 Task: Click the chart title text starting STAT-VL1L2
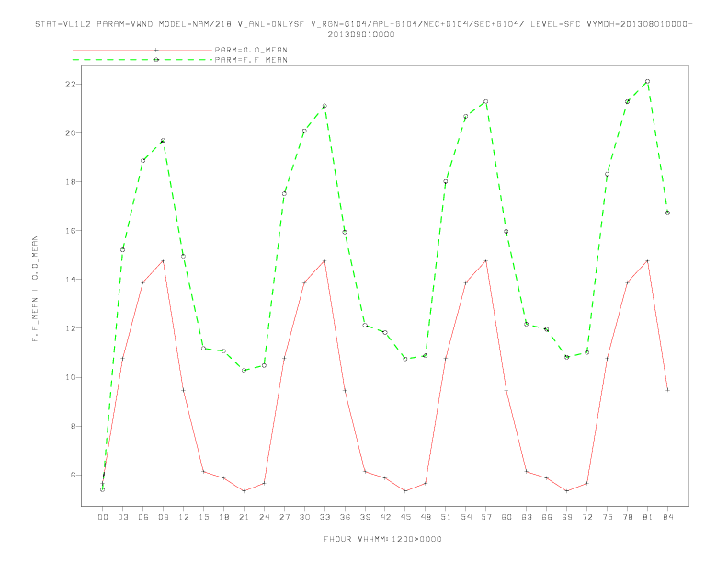[363, 24]
